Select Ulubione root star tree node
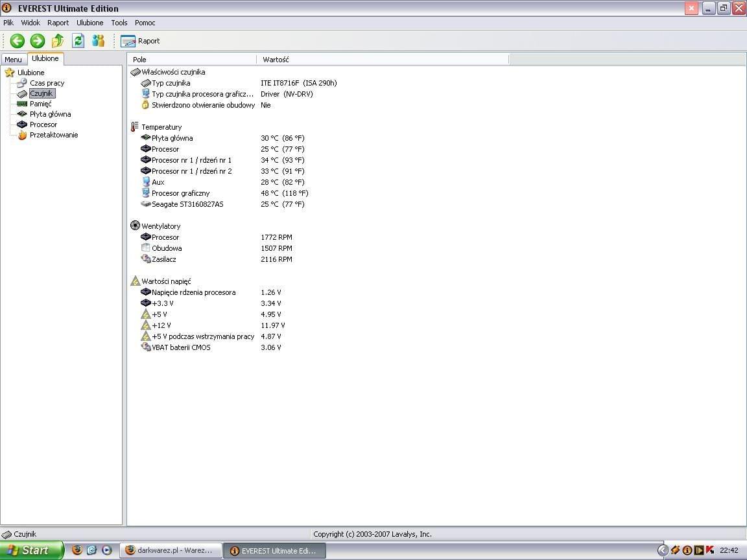Viewport: 747px width, 560px height. click(x=25, y=73)
